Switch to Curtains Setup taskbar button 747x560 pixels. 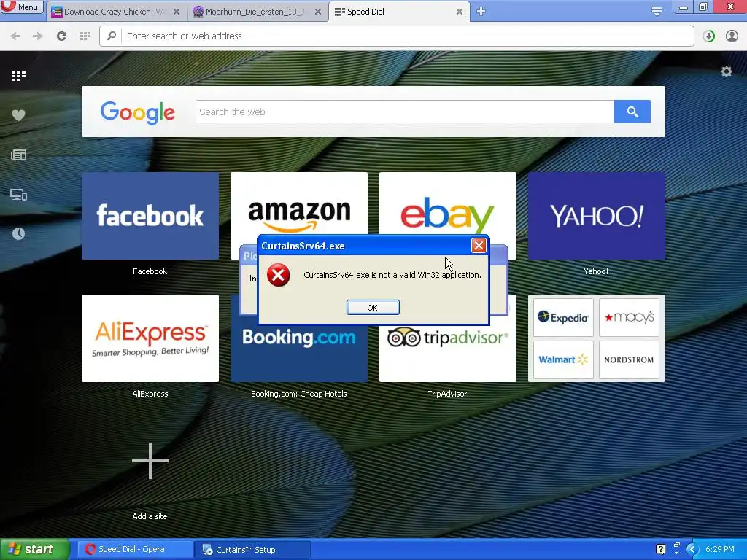tap(252, 550)
